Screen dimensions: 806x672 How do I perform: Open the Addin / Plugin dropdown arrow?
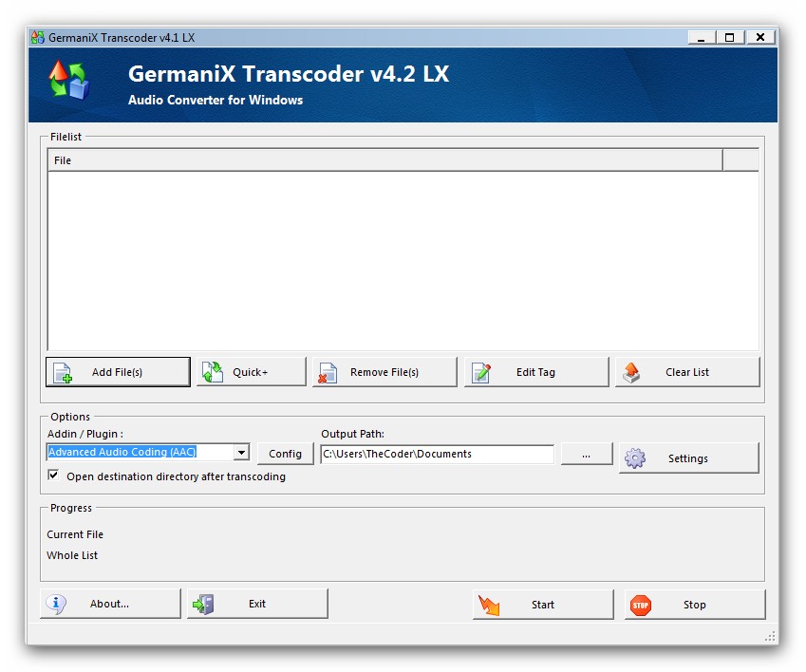pyautogui.click(x=241, y=453)
